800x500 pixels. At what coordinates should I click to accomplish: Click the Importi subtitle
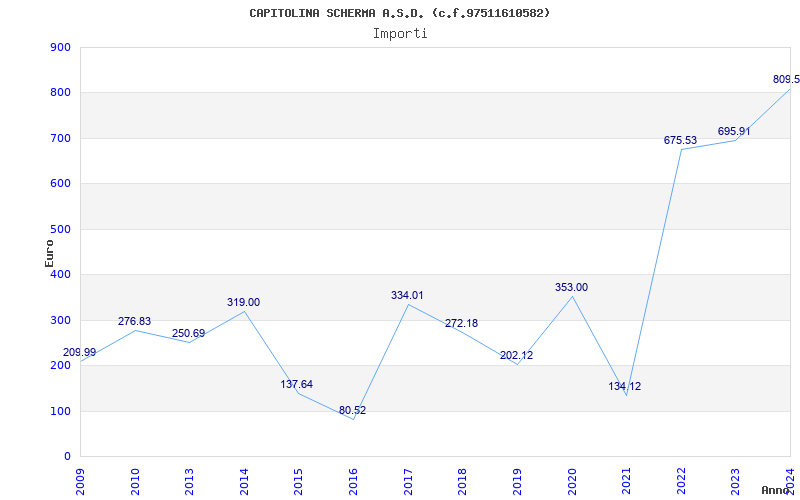pos(400,34)
